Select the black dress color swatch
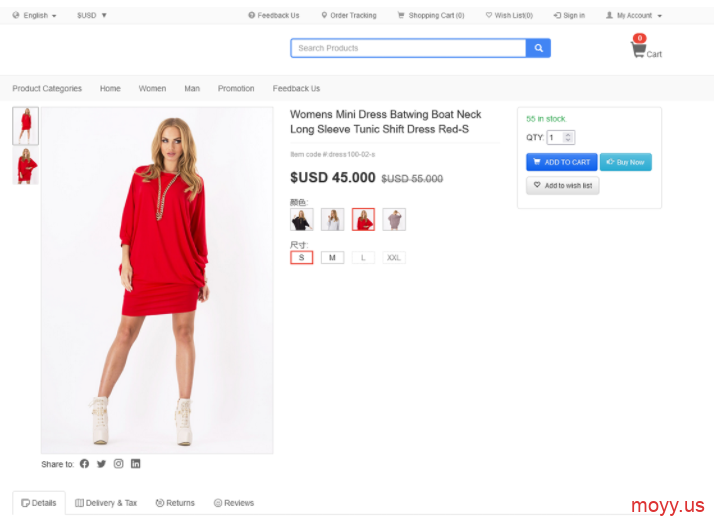Viewport: 714px width, 520px height. click(301, 219)
